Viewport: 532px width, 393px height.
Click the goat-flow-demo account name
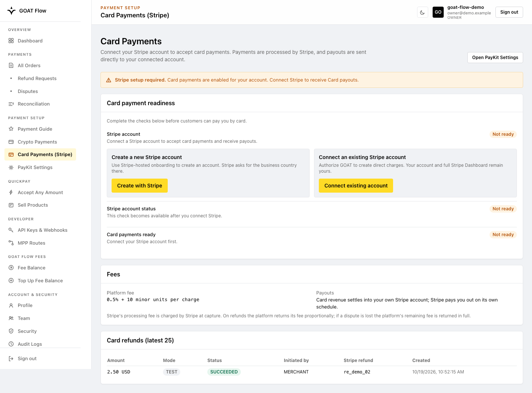[465, 7]
